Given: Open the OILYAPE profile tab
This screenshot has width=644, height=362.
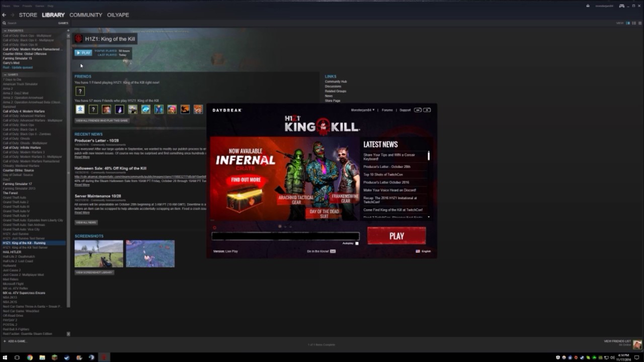Looking at the screenshot, I should (x=118, y=15).
